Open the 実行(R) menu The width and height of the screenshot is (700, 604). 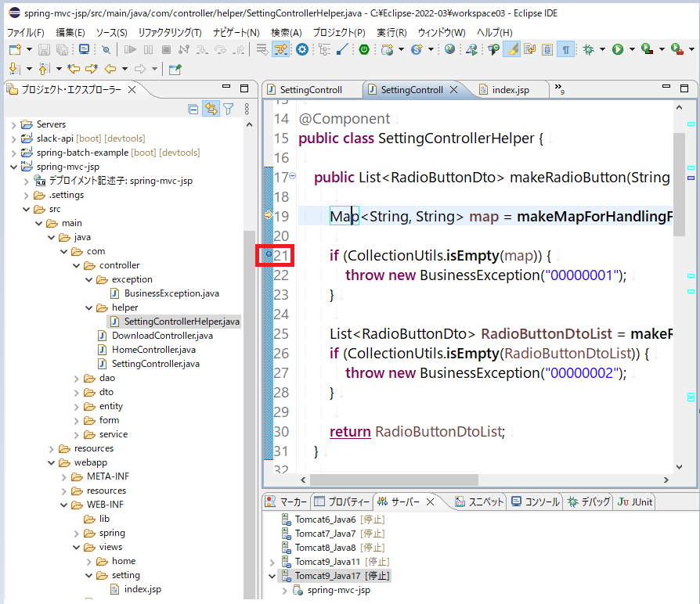coord(391,33)
